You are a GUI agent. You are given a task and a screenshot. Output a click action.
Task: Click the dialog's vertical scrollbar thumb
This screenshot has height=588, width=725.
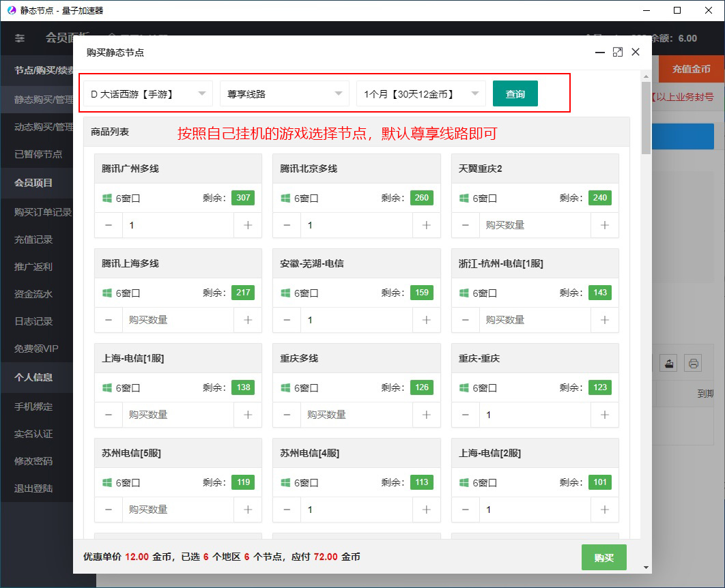(646, 118)
